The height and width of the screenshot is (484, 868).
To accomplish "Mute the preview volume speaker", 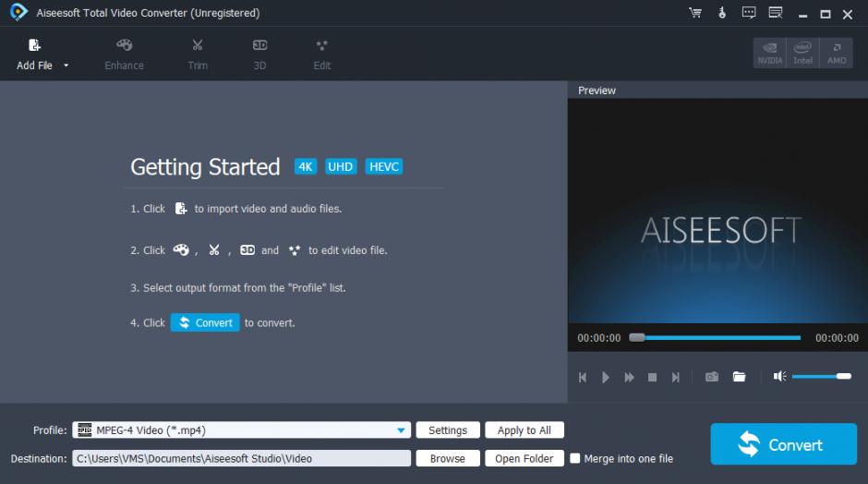I will [x=779, y=377].
